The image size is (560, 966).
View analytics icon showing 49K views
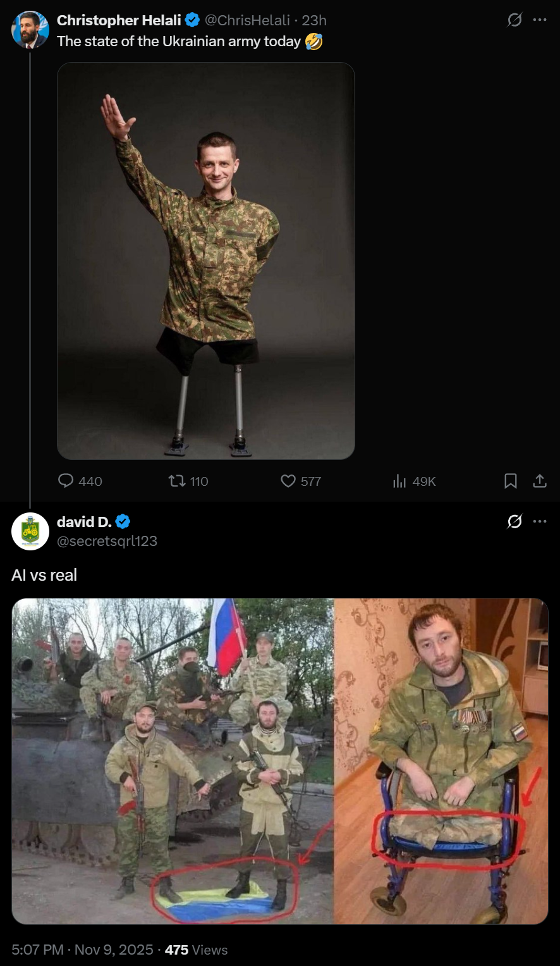click(x=399, y=481)
